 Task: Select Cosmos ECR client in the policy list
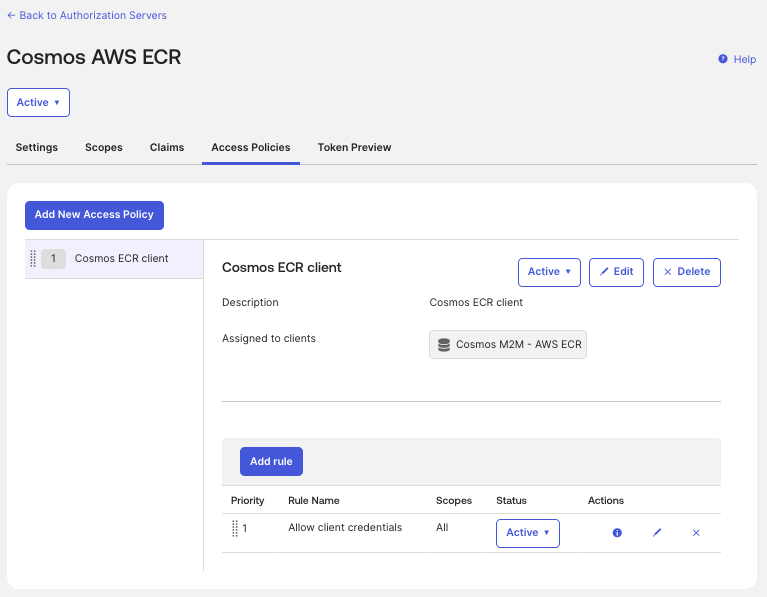[114, 259]
